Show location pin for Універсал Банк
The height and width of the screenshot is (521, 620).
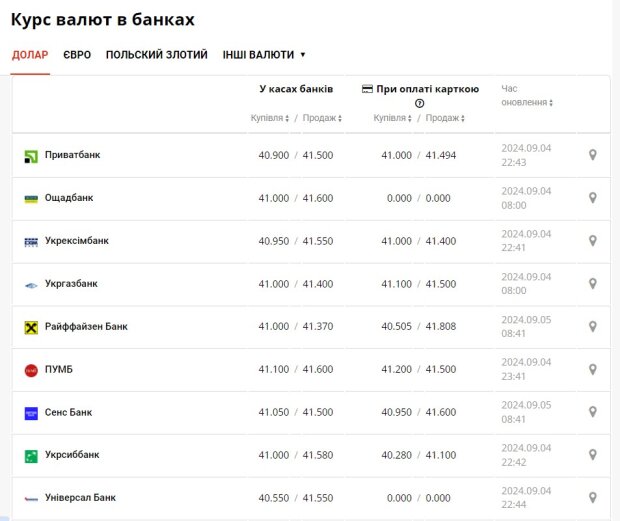pos(592,498)
